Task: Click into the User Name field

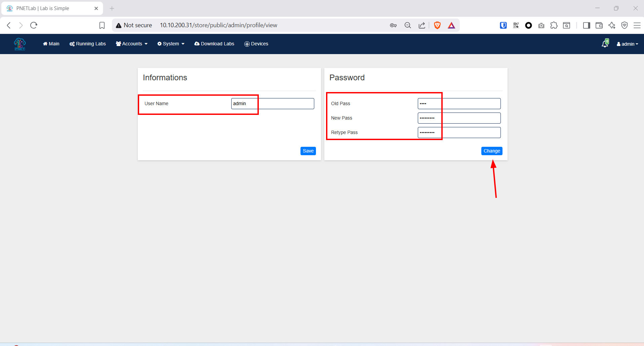Action: 273,103
